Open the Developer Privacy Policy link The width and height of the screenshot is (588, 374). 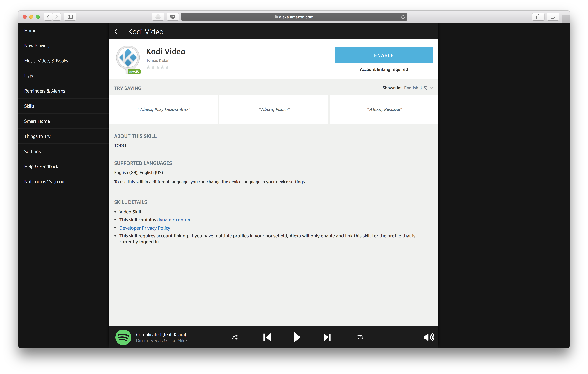(145, 227)
